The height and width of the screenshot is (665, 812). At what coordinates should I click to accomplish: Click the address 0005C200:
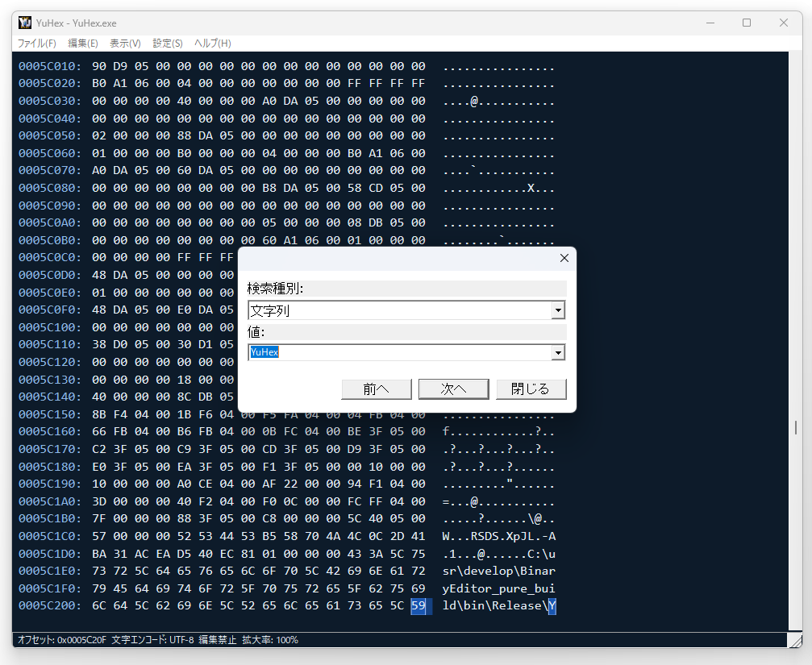click(50, 606)
